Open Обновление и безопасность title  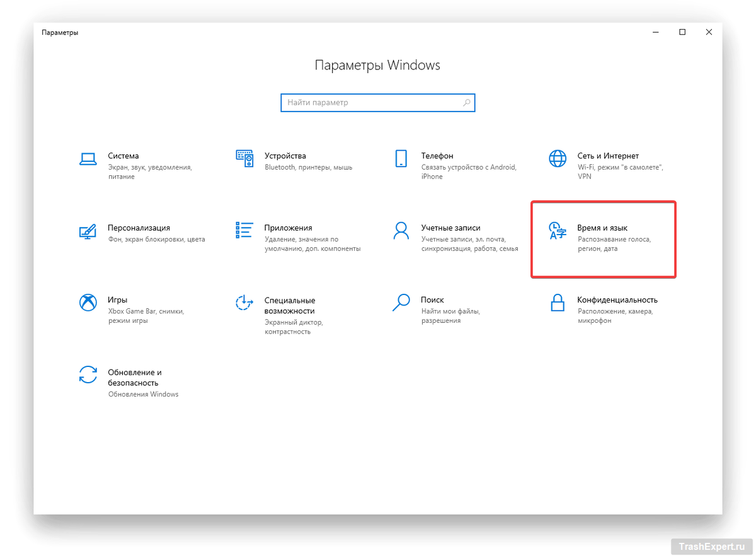pos(135,377)
